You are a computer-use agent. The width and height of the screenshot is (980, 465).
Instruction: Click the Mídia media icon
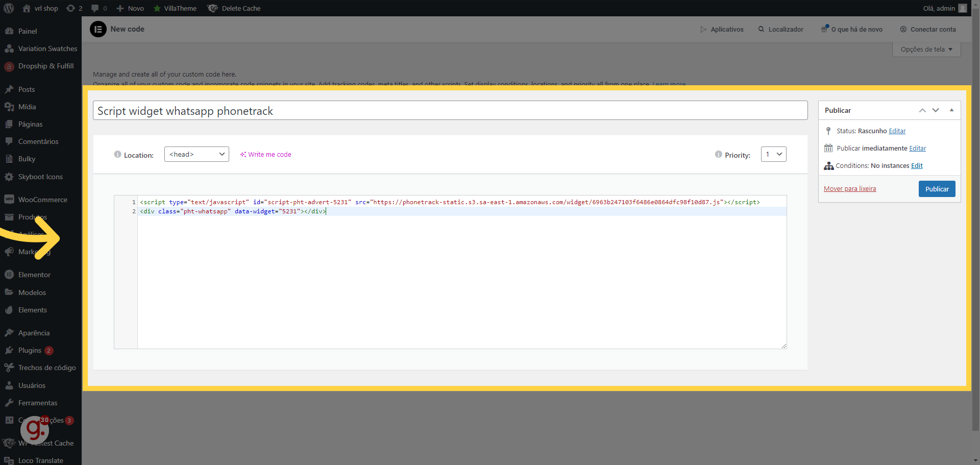pos(9,107)
